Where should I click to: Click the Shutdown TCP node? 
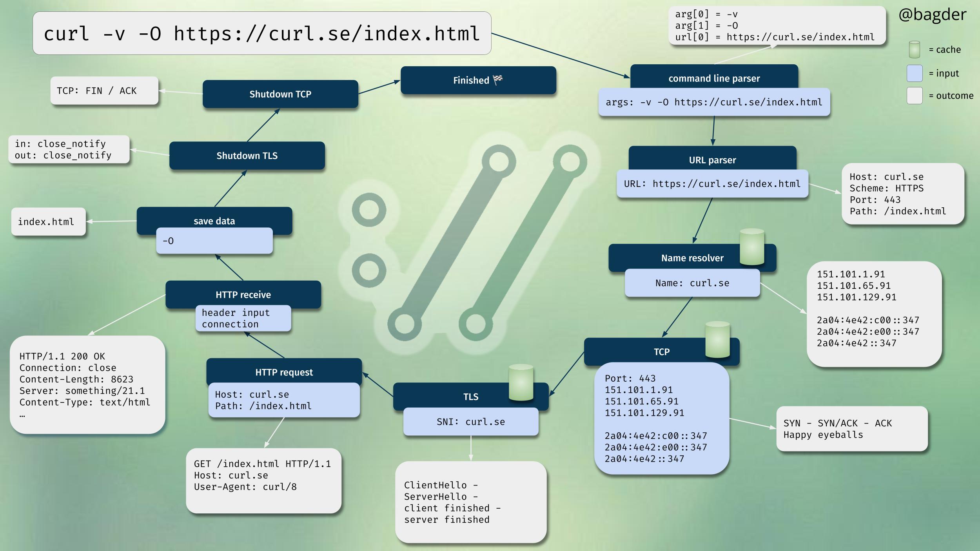280,94
